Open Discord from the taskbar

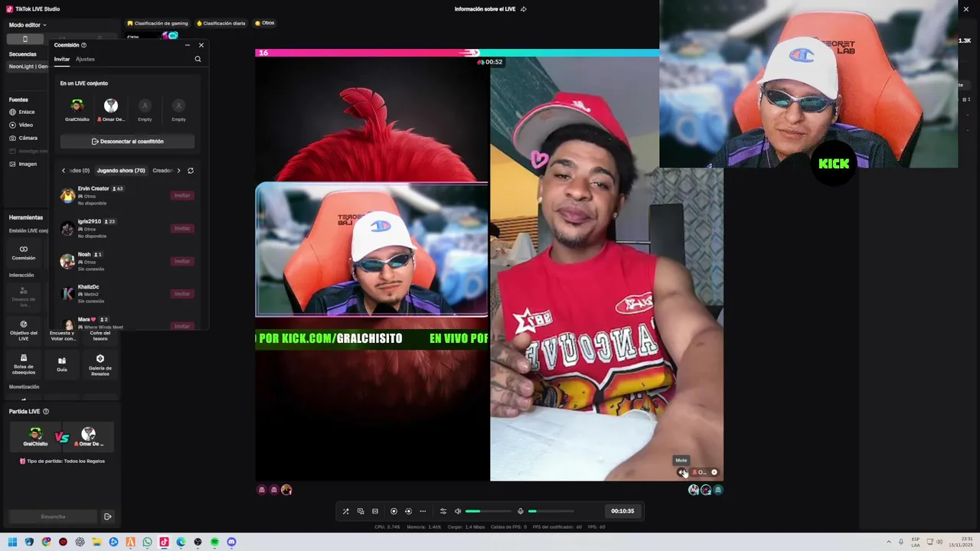[x=231, y=542]
